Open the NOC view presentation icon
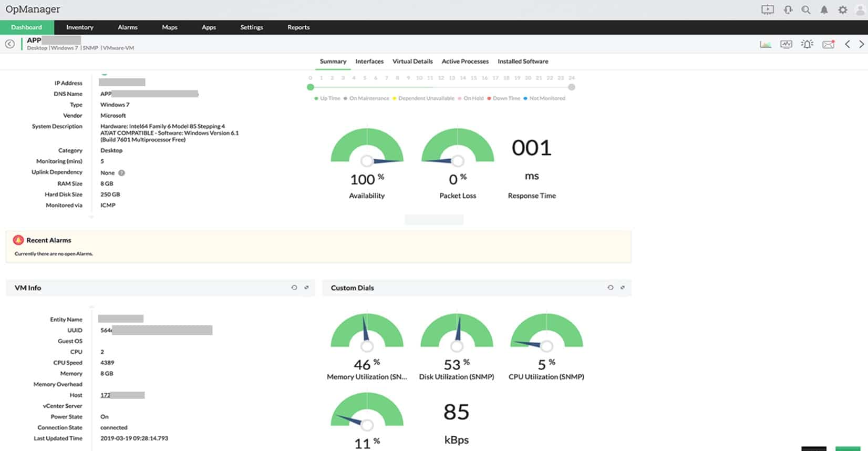 click(768, 9)
